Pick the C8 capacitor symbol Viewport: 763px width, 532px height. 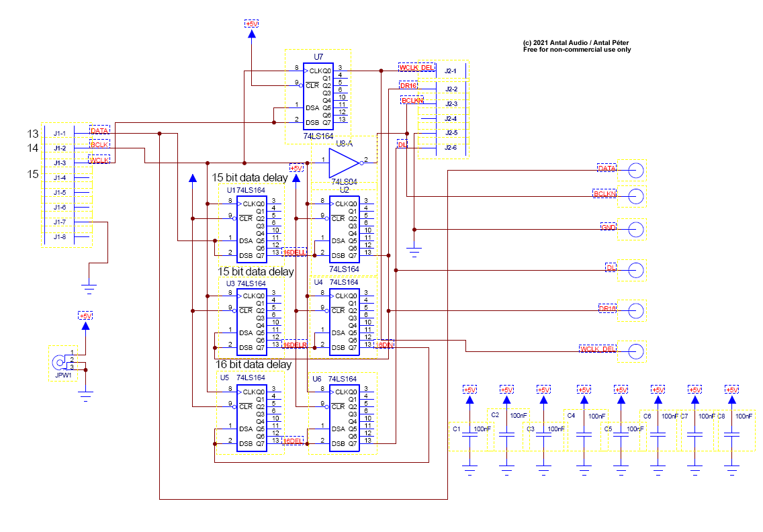731,434
